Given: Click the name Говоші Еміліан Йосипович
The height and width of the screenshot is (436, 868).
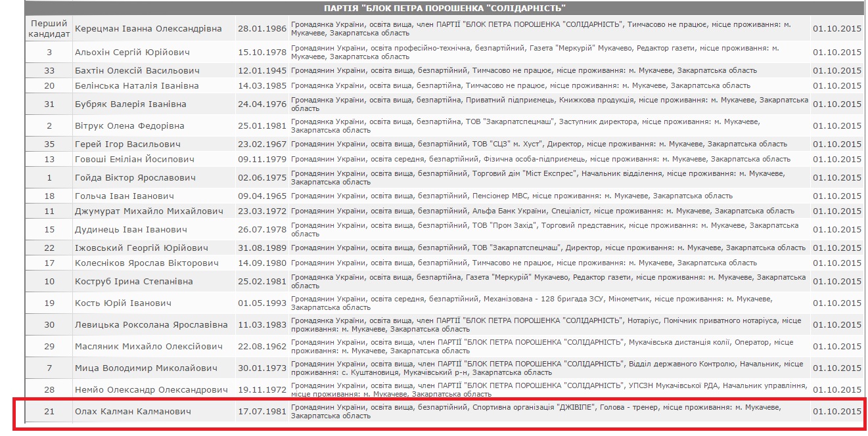Looking at the screenshot, I should (x=135, y=159).
